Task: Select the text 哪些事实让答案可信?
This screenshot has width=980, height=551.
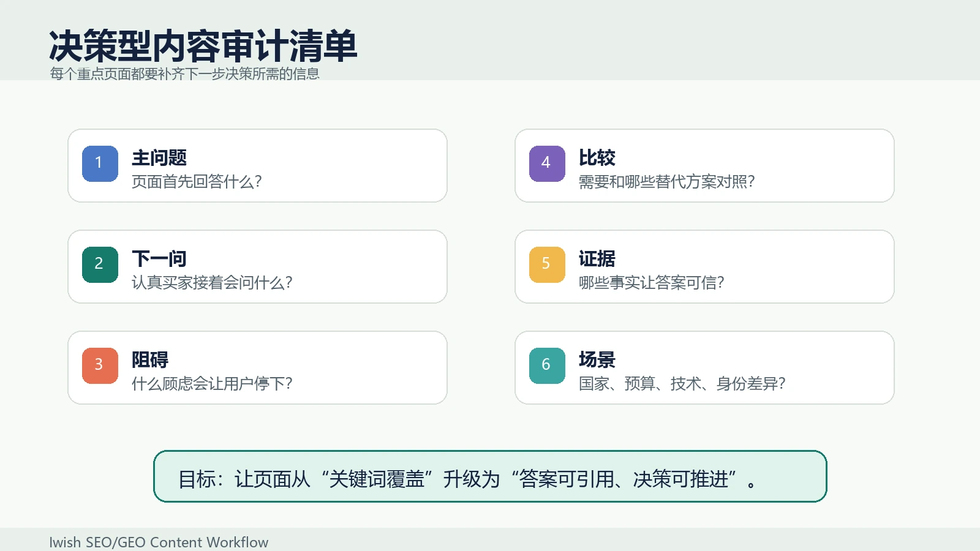Action: pyautogui.click(x=651, y=283)
